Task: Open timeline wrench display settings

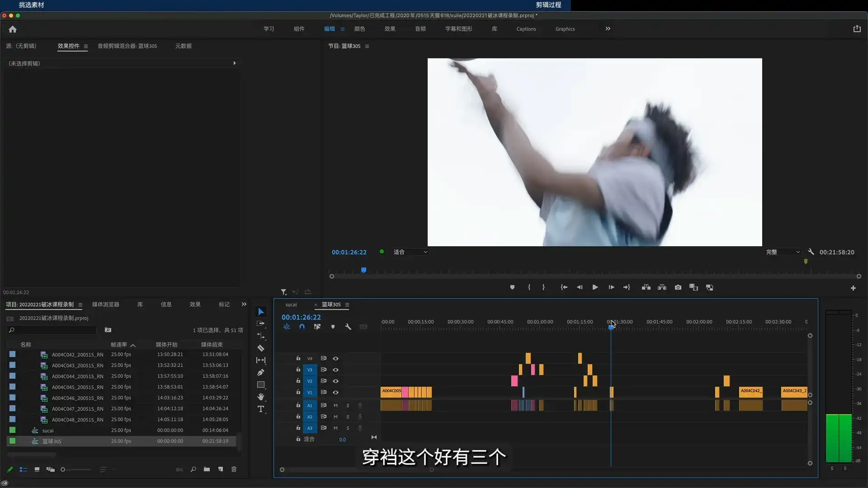Action: click(x=348, y=327)
